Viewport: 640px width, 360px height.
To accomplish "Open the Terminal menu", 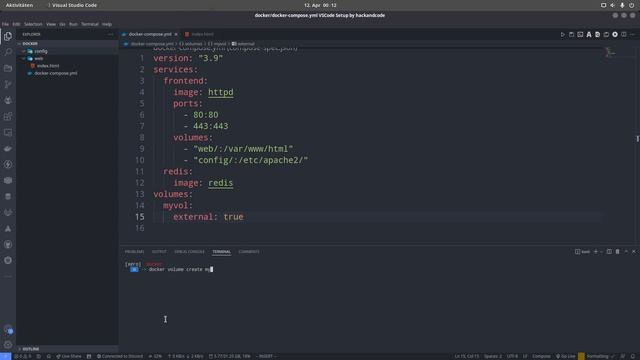I will pos(90,24).
